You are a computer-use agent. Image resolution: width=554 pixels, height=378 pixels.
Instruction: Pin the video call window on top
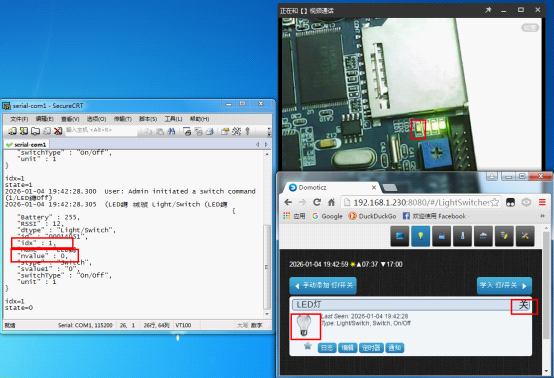(x=488, y=10)
